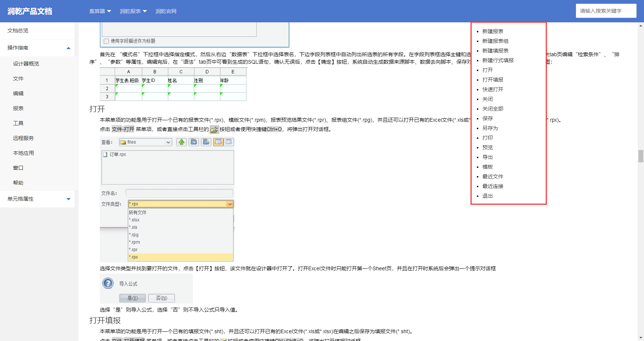Check the 使用字段描述作为标题 checkbox
644x341 pixels.
pos(106,41)
